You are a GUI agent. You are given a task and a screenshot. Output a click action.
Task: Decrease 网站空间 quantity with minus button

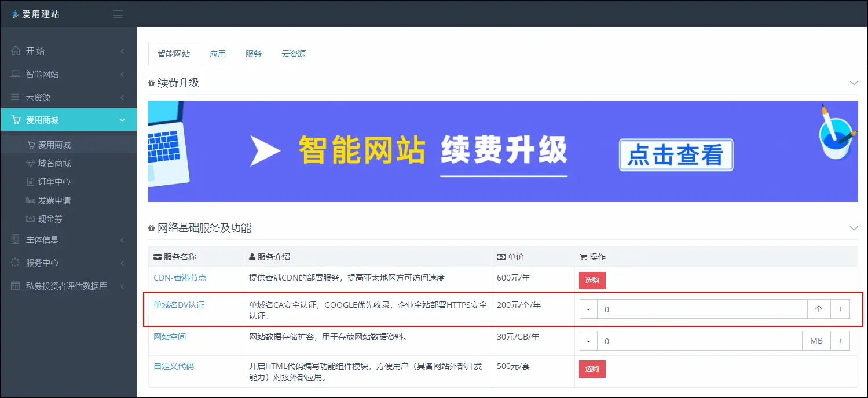(588, 341)
